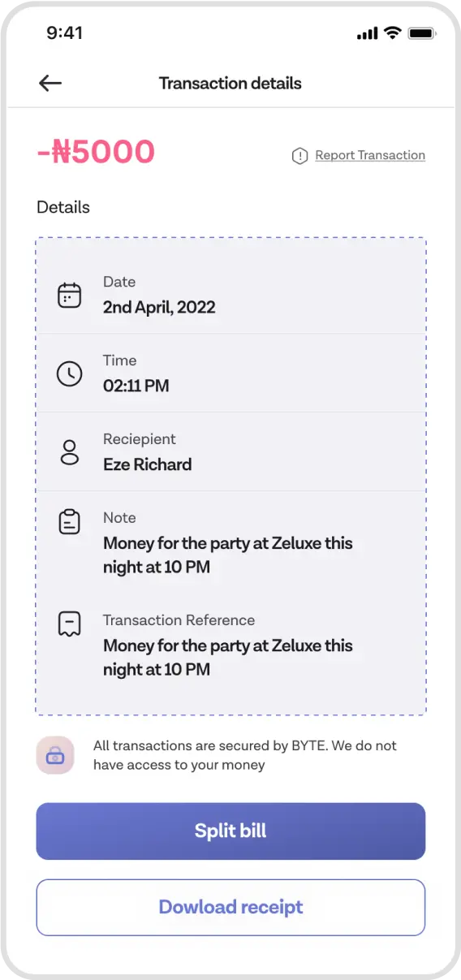Image resolution: width=461 pixels, height=980 pixels.
Task: Tap the cellular signal bars icon
Action: tap(368, 33)
